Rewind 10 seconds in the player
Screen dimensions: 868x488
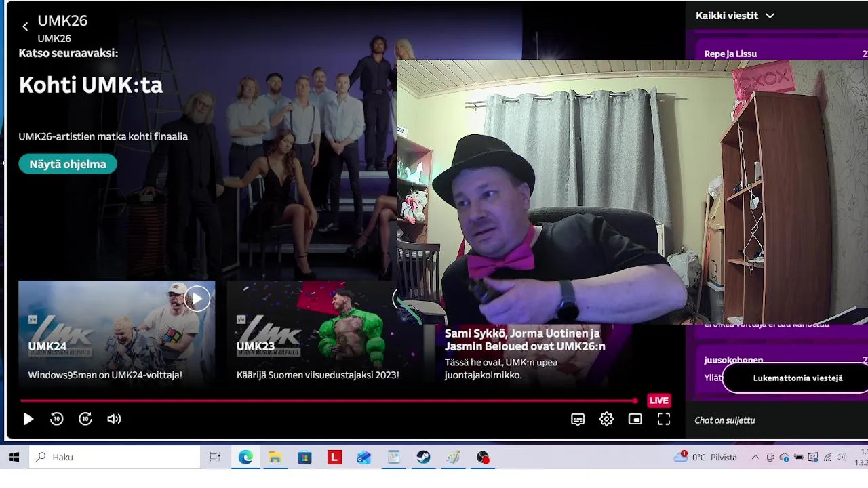tap(57, 419)
